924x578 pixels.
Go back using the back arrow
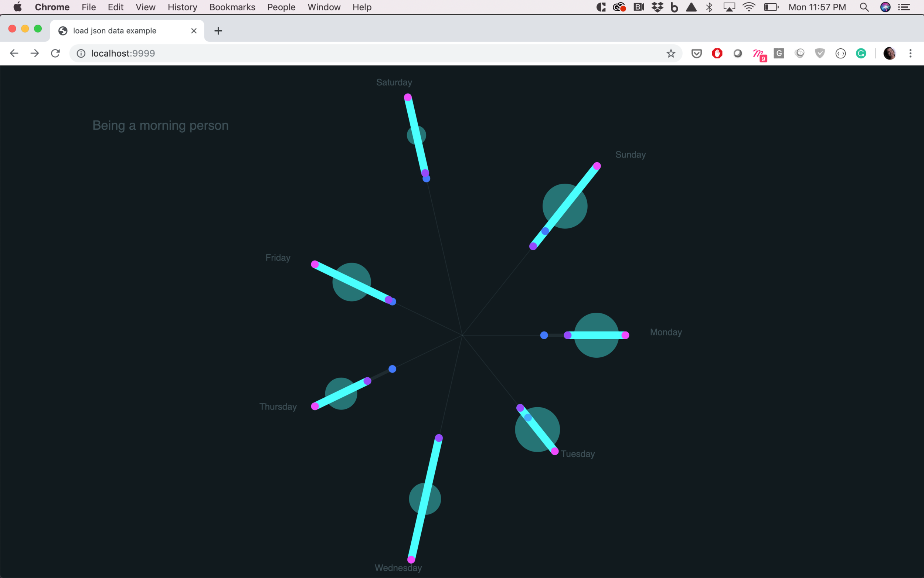[14, 53]
